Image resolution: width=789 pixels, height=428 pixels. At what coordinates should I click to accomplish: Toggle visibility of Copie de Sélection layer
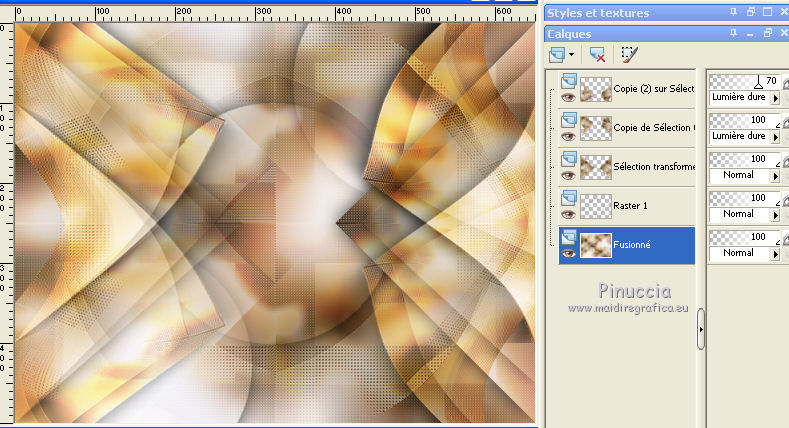[x=569, y=136]
